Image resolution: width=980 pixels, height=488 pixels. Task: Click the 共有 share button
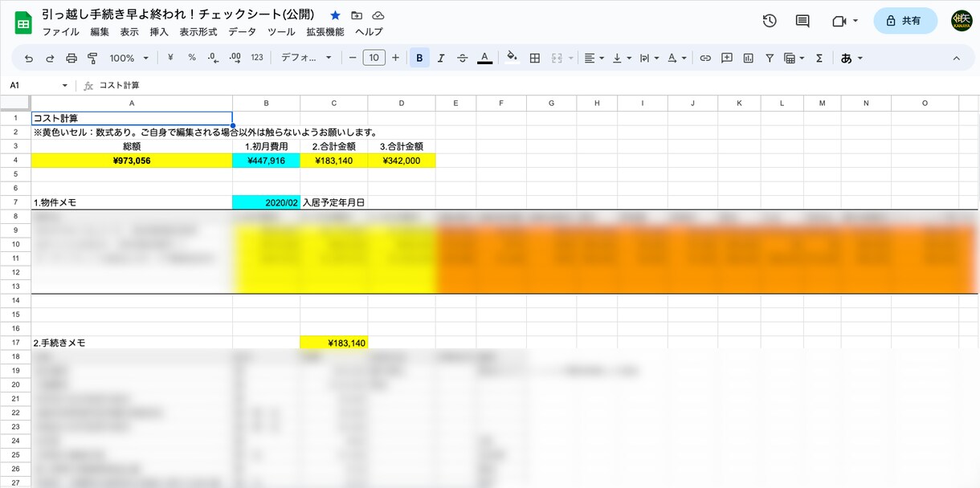click(x=905, y=21)
